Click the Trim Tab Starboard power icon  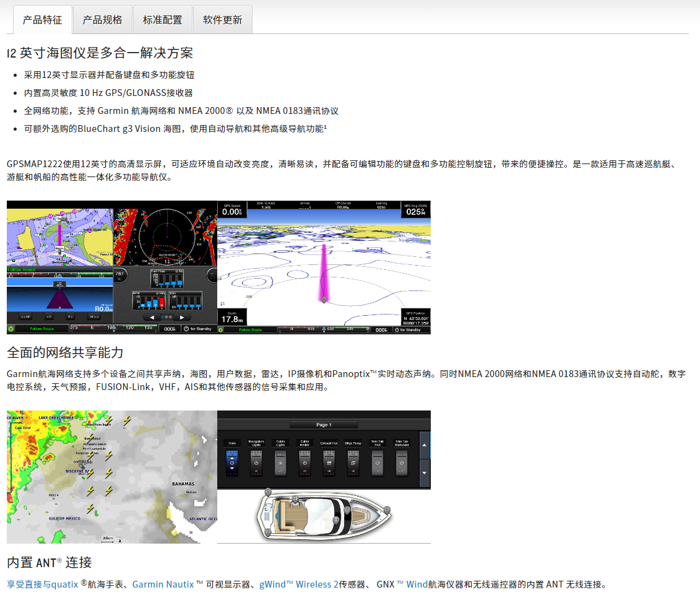(x=402, y=462)
